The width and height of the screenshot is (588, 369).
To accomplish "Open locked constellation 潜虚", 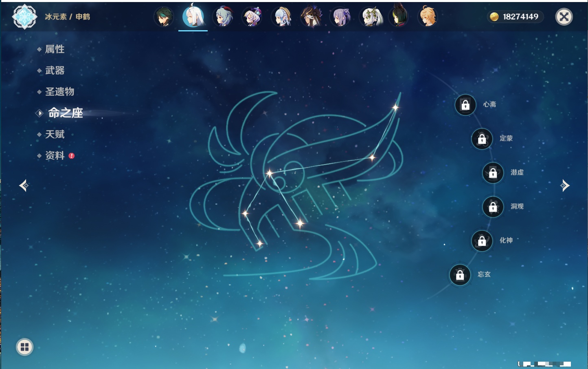I will pyautogui.click(x=493, y=173).
